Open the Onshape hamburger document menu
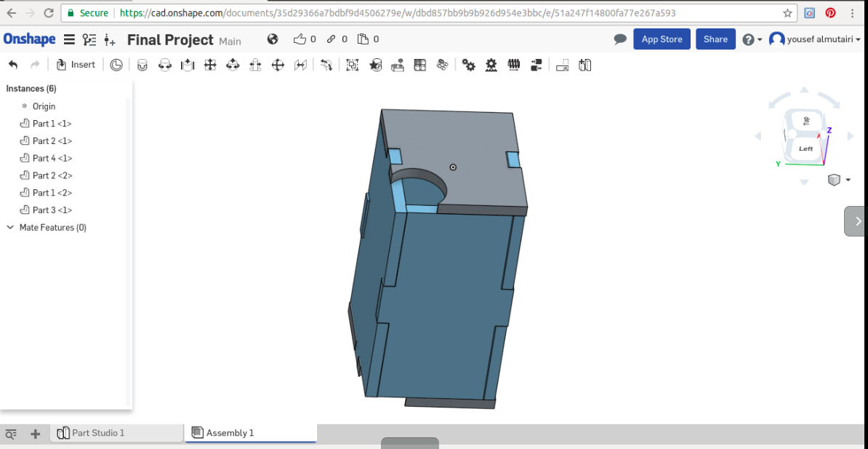The width and height of the screenshot is (868, 449). coord(69,39)
